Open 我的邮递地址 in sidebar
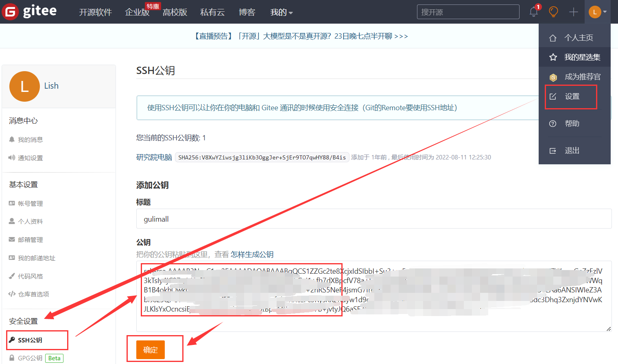Image resolution: width=618 pixels, height=364 pixels. pyautogui.click(x=37, y=258)
